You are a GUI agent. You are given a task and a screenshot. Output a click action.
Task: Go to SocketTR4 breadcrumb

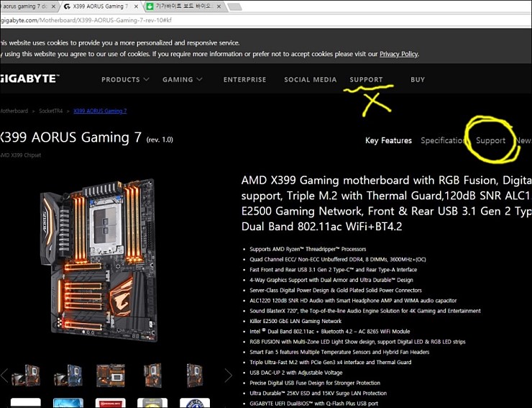(x=51, y=111)
